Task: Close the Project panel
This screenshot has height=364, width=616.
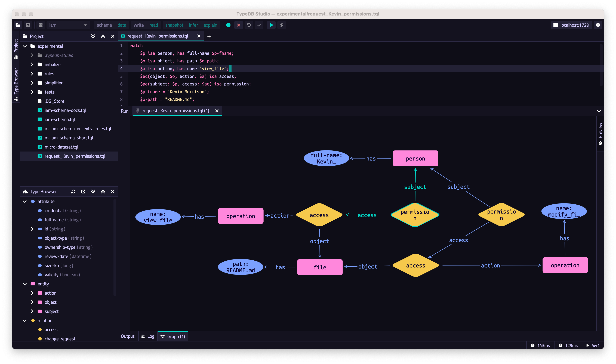Action: coord(113,36)
